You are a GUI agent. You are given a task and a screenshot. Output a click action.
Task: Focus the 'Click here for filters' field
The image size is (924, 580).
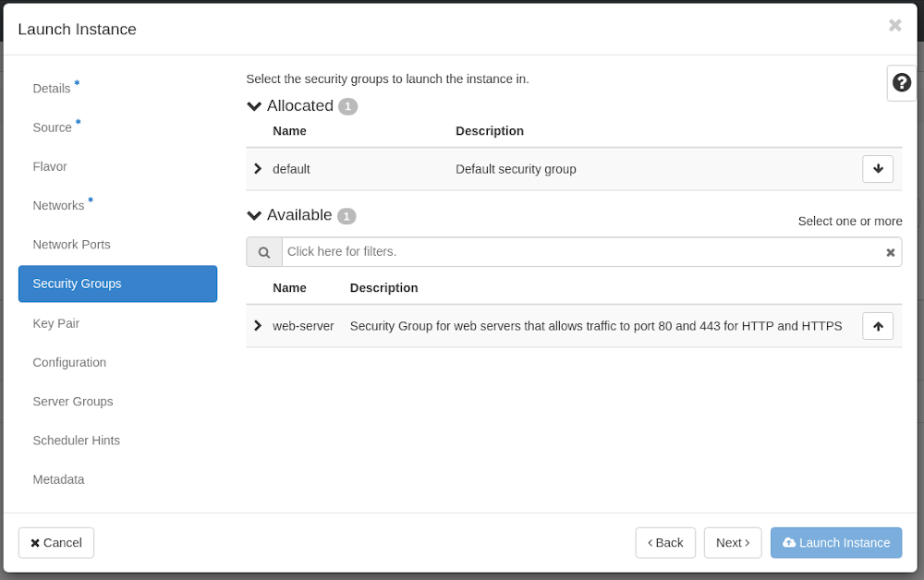click(x=582, y=252)
